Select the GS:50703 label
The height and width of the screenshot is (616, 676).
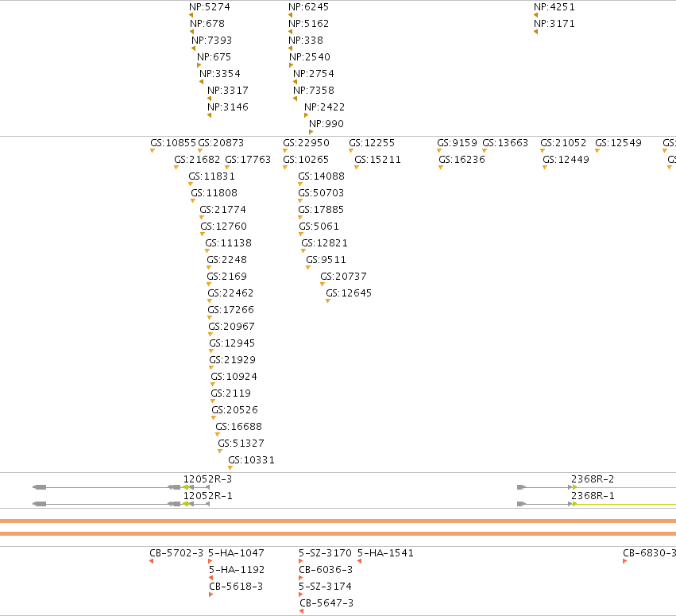[321, 193]
